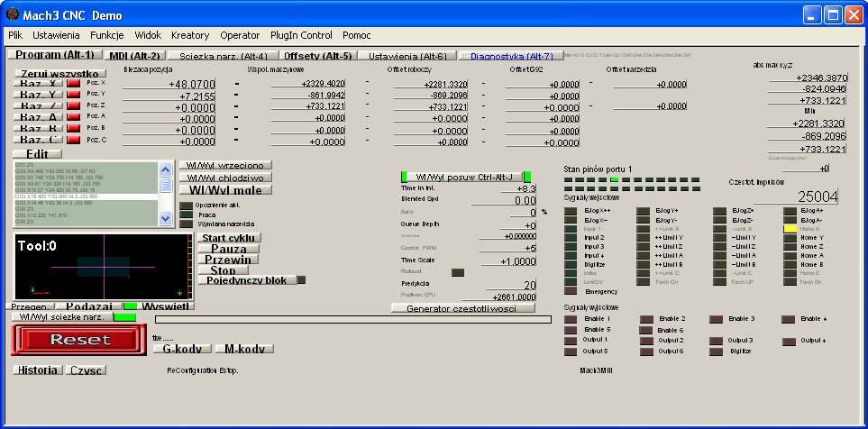Click the Home Y indicator LED

790,237
